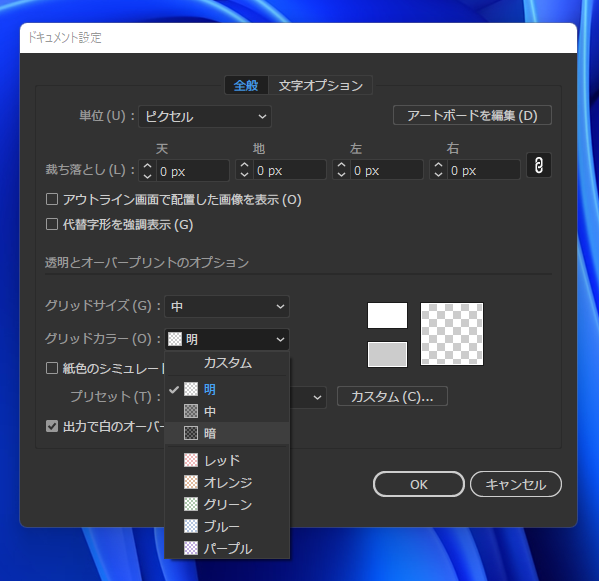Click the アートボードを編集 button
Screen dimensions: 599x581
click(472, 115)
